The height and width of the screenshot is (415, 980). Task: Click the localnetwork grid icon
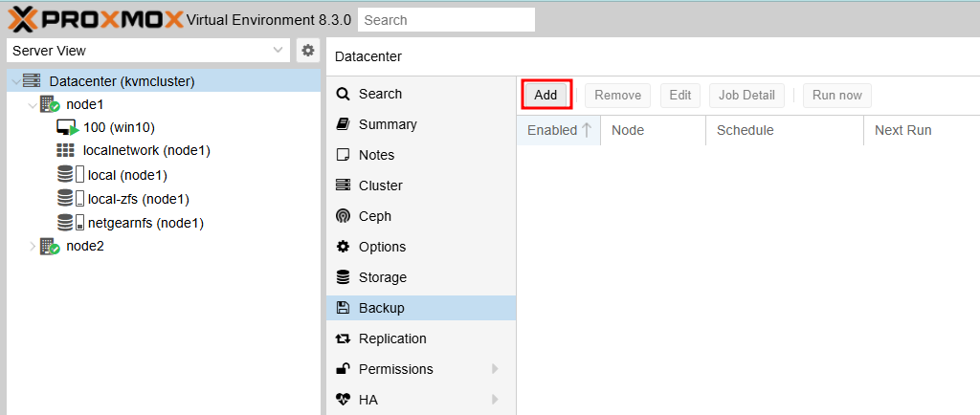[65, 150]
